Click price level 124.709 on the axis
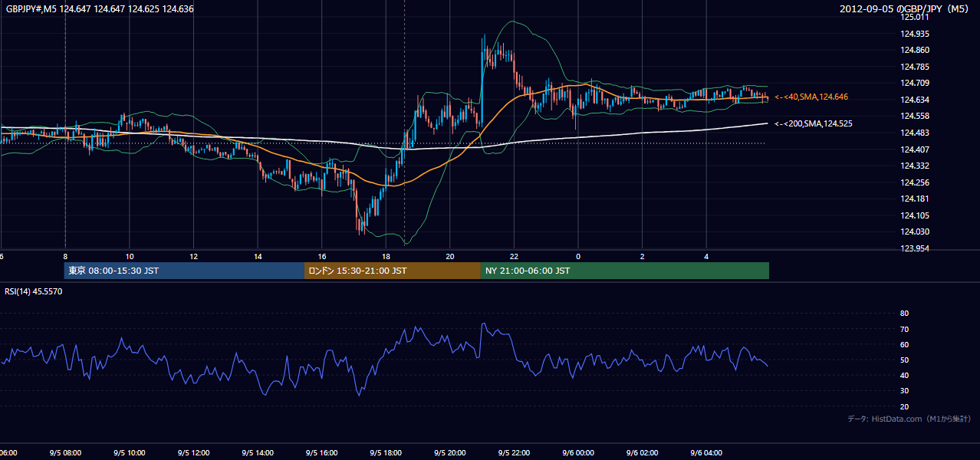The height and width of the screenshot is (460, 980). coord(914,83)
